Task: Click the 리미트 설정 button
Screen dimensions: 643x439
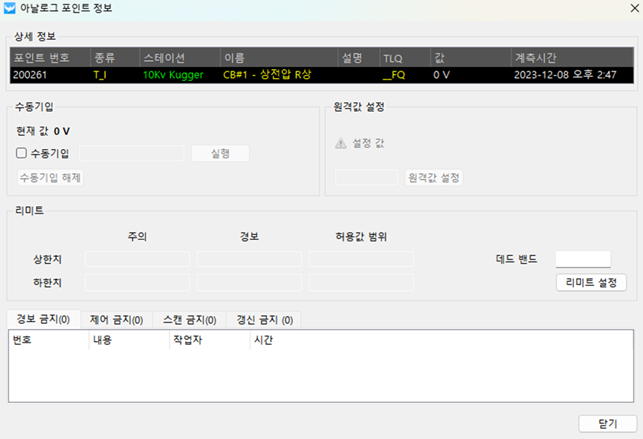Action: point(590,282)
